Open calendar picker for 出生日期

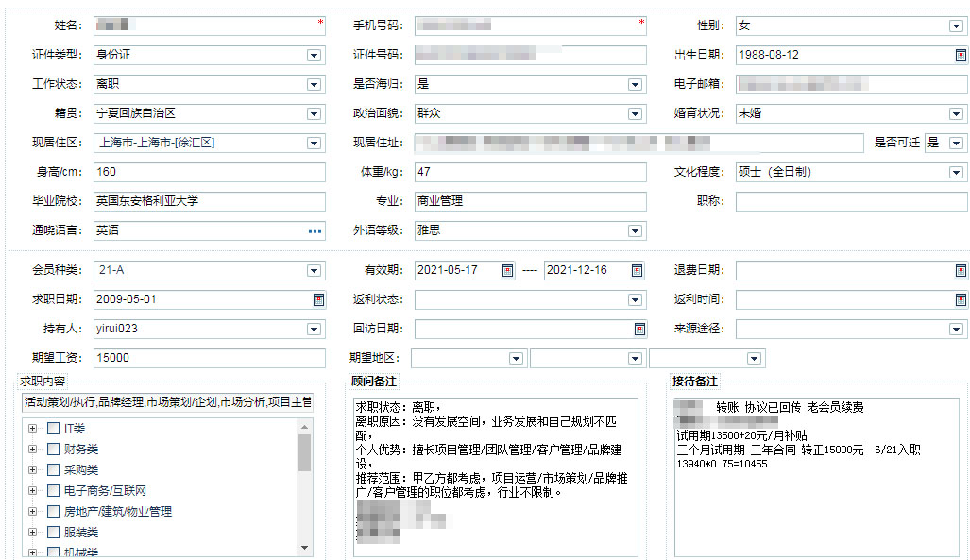pyautogui.click(x=961, y=55)
